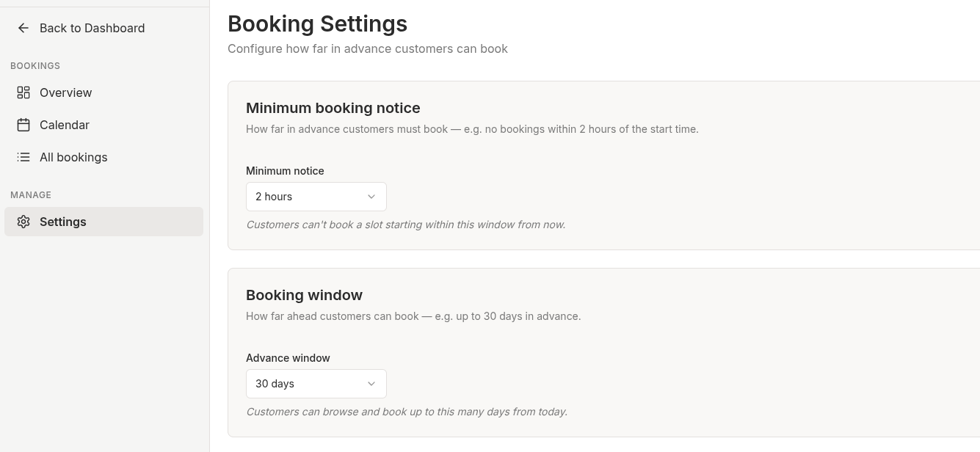
Task: Go to the Overview menu item
Action: coord(104,92)
